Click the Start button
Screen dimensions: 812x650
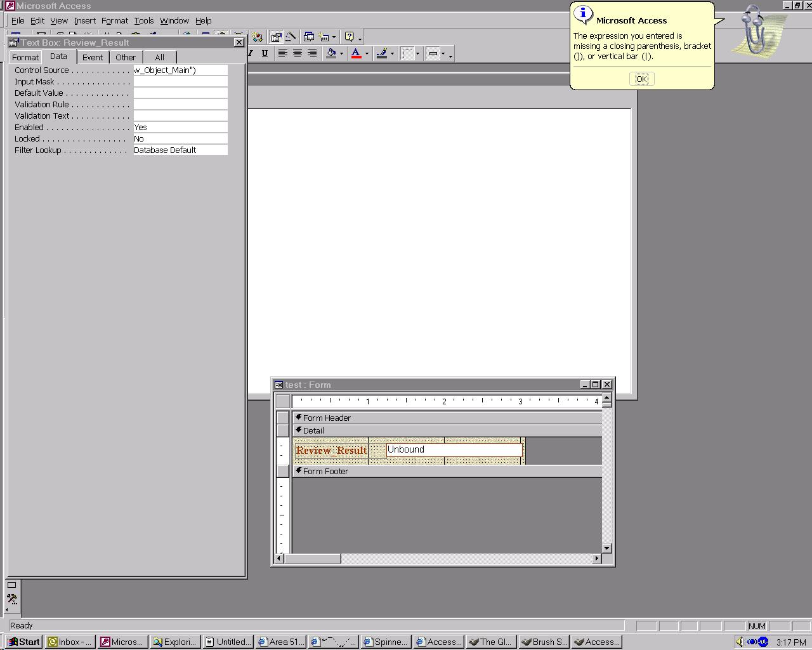(x=24, y=642)
